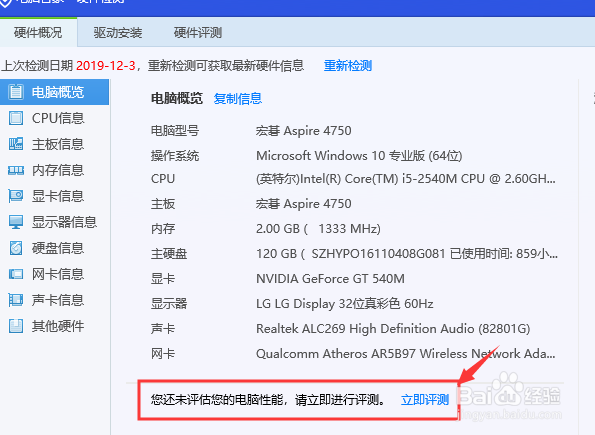Click the 内存信息 memory stick icon

tap(16, 170)
